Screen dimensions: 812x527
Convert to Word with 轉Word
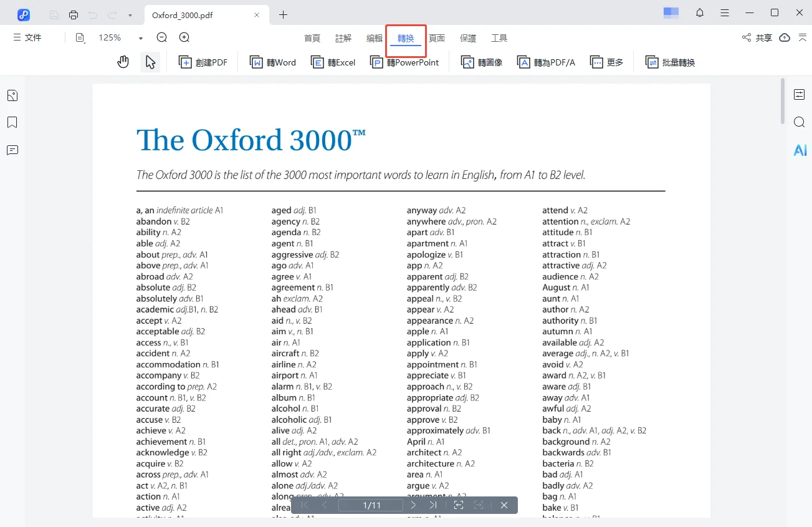click(x=273, y=62)
